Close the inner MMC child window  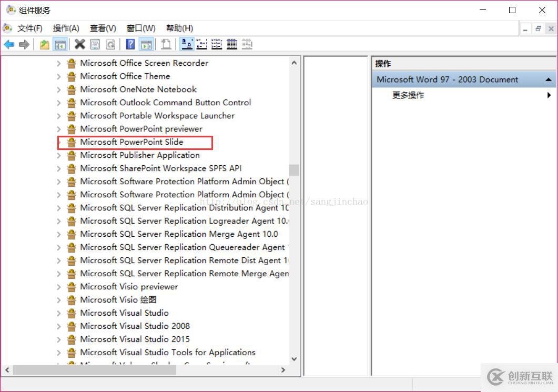click(551, 29)
